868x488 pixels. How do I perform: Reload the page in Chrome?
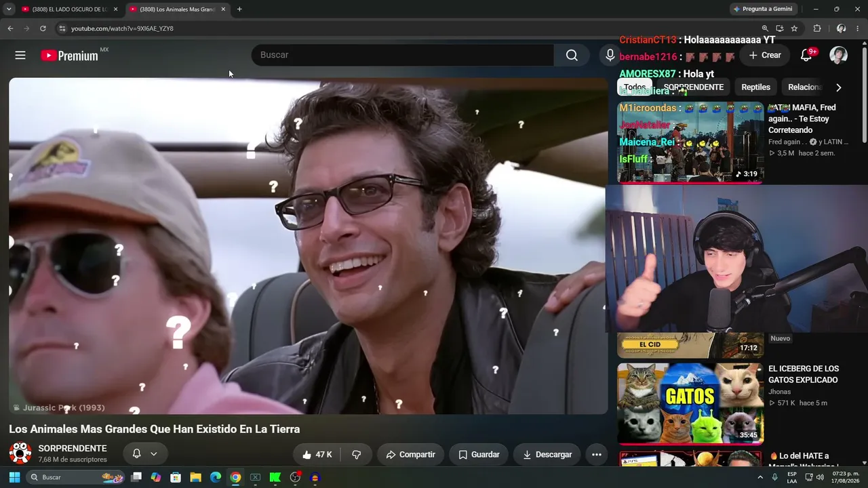tap(43, 28)
